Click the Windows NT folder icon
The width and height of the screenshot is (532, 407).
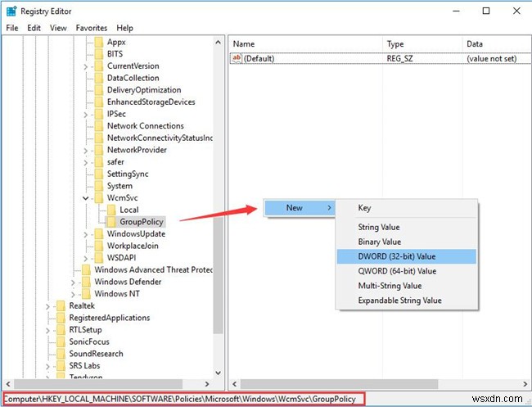pos(86,294)
